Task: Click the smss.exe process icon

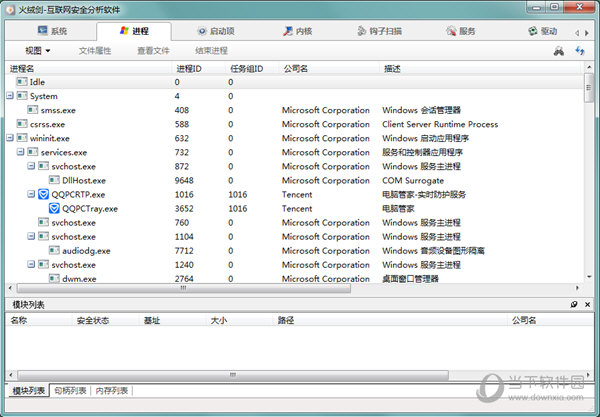Action: click(33, 110)
